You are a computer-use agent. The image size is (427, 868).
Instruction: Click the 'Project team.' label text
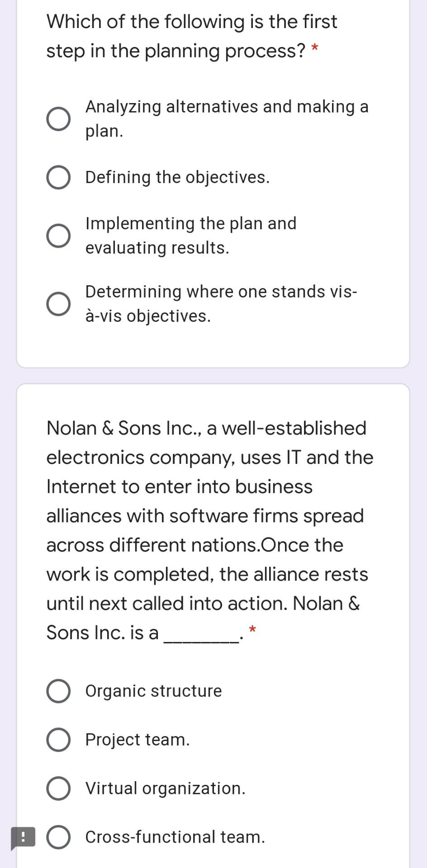pyautogui.click(x=138, y=740)
